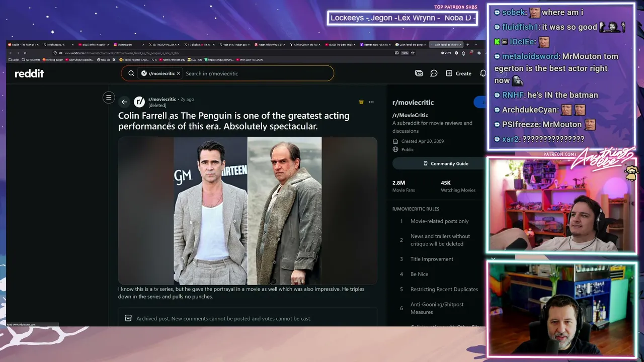Open the browser tab list dropdown
Screen dimensions: 644x362
[475, 45]
